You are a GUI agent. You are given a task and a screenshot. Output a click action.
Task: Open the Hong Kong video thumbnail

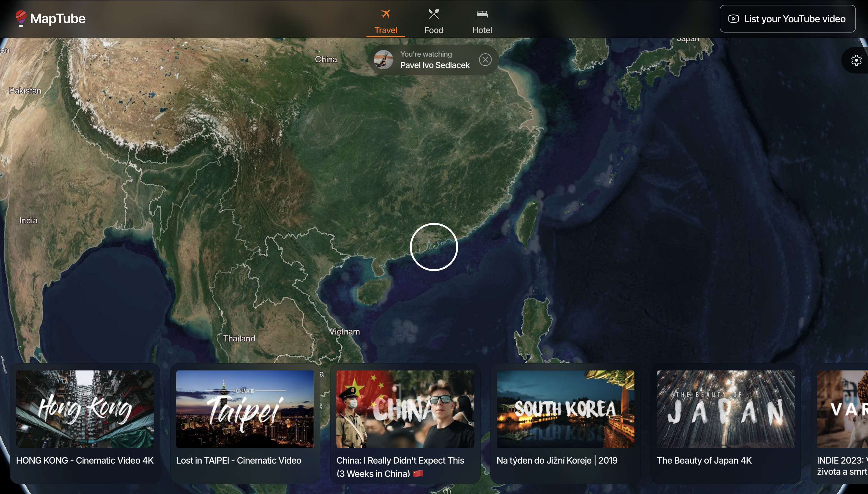tap(85, 409)
